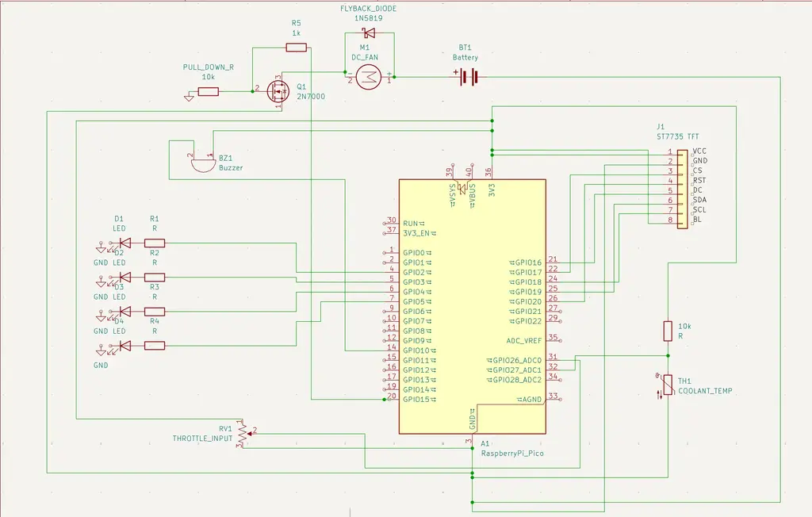Click the RST pin label on J1
This screenshot has height=517, width=812.
[x=699, y=180]
